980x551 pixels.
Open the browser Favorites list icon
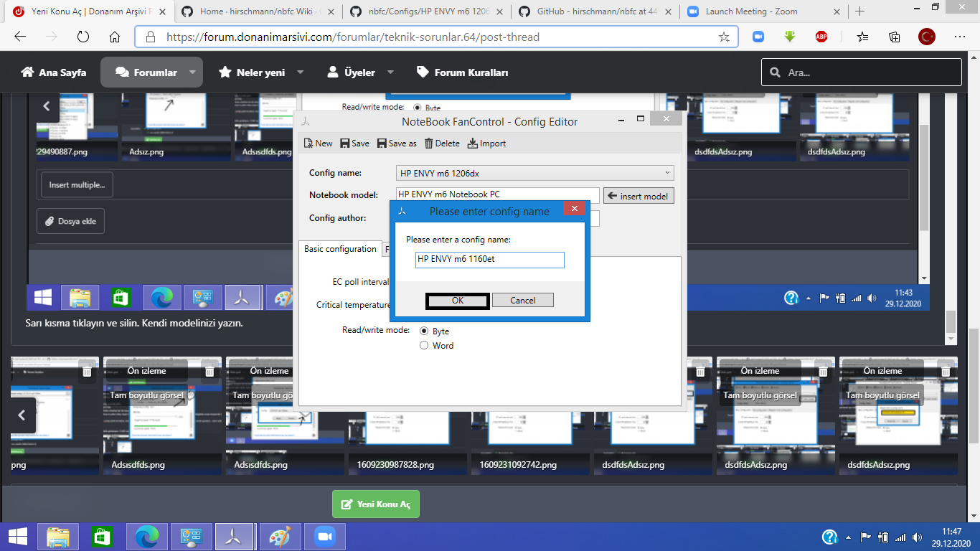(x=862, y=37)
